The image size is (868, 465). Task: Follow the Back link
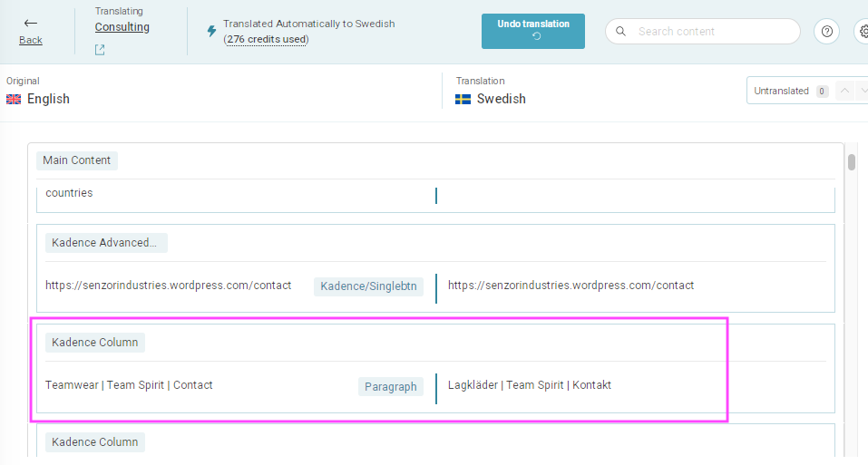click(x=31, y=40)
